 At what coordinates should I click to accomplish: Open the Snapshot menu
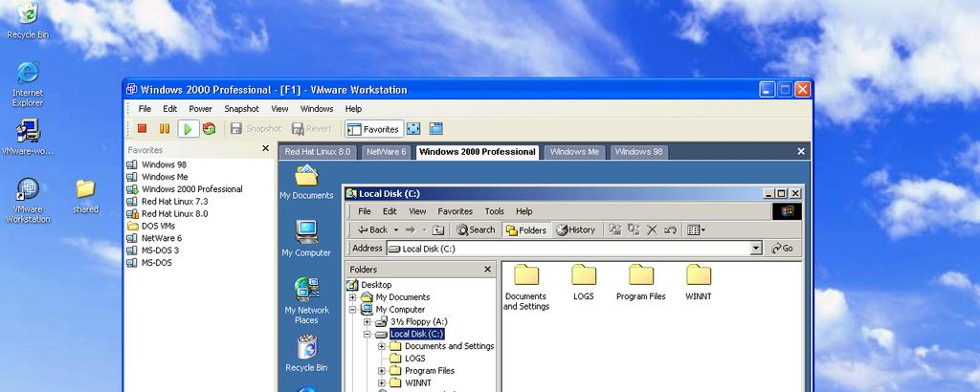coord(241,109)
